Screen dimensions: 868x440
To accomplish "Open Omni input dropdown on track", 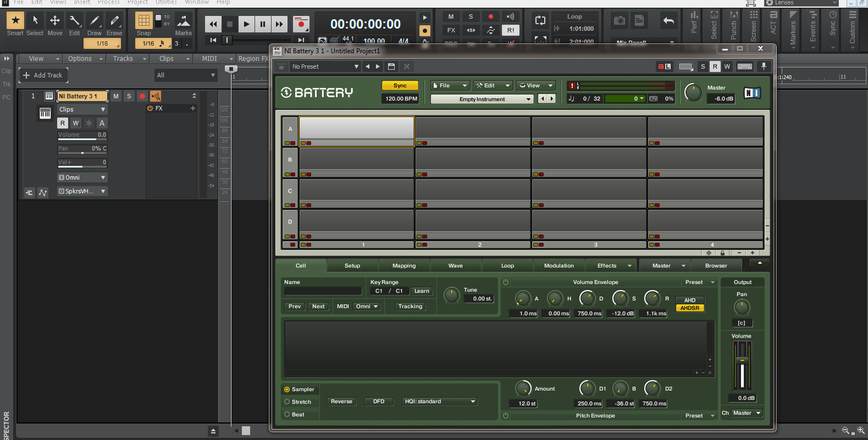I will click(x=82, y=177).
